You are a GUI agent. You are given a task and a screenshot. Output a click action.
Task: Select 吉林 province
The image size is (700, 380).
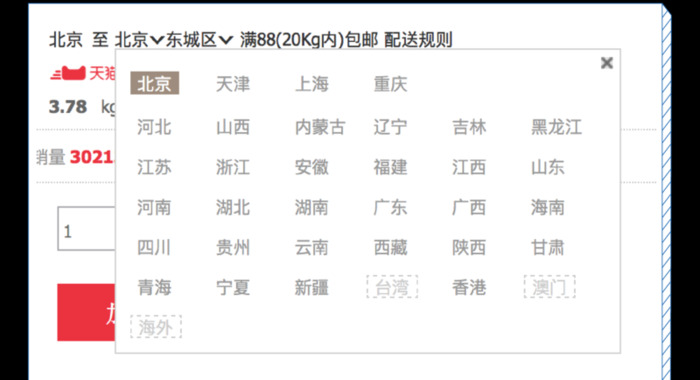[469, 127]
